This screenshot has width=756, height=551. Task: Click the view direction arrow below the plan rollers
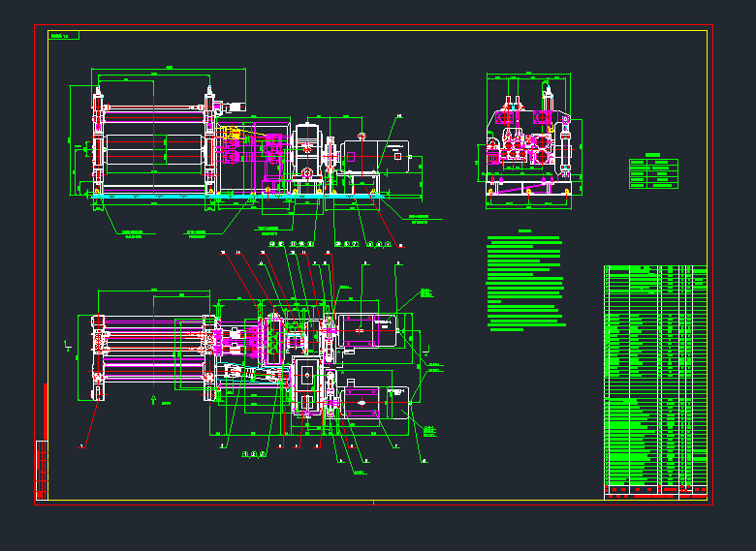153,398
